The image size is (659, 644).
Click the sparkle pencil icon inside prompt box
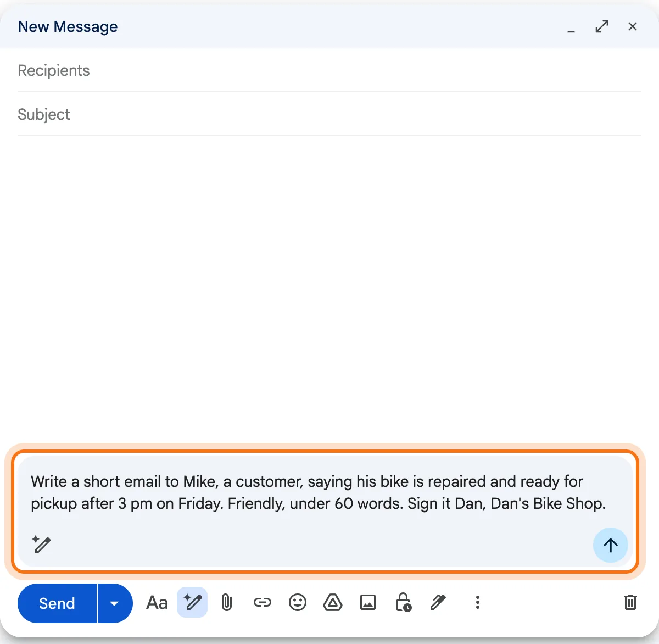pos(41,544)
